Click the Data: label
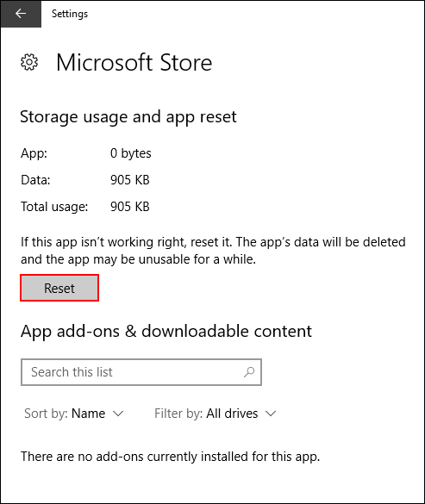Image resolution: width=425 pixels, height=504 pixels. click(35, 180)
